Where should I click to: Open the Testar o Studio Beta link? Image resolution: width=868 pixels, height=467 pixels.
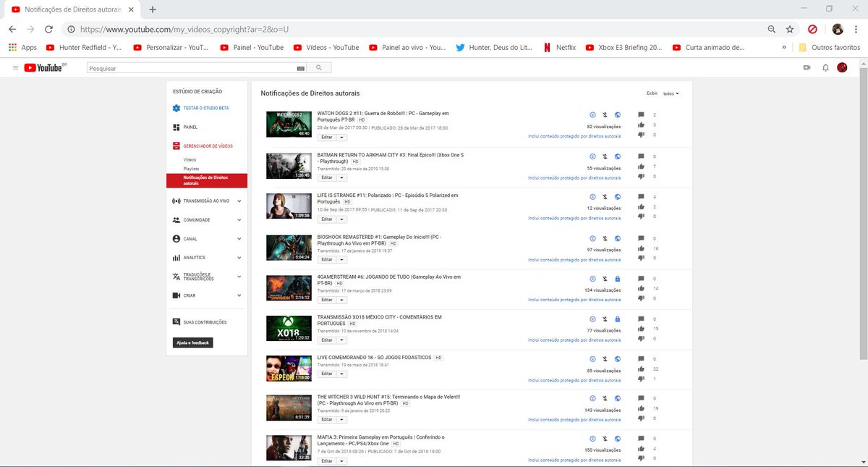(206, 108)
